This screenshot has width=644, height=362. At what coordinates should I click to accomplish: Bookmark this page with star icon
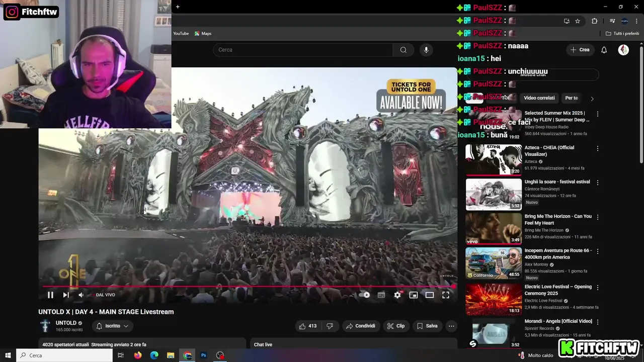pyautogui.click(x=578, y=21)
